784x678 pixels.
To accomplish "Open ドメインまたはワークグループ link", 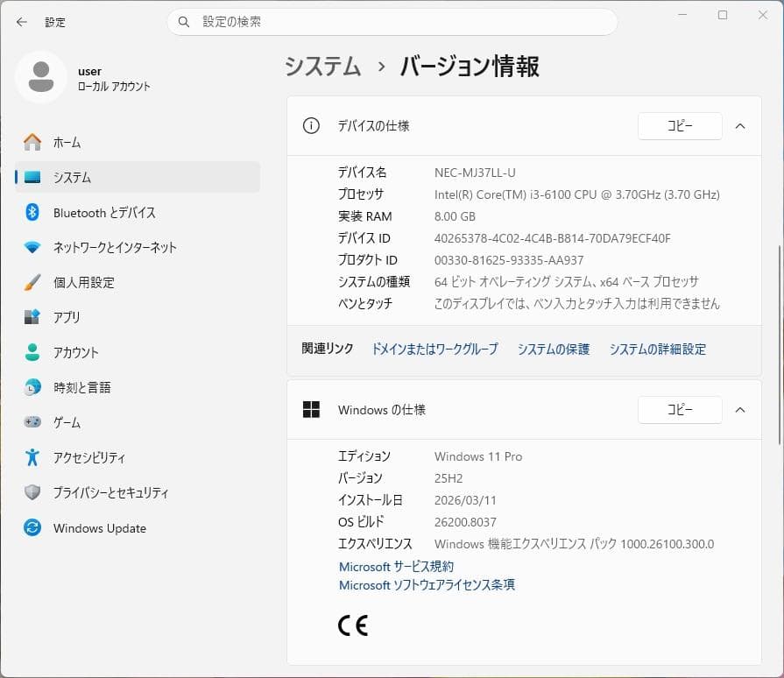I will [434, 349].
